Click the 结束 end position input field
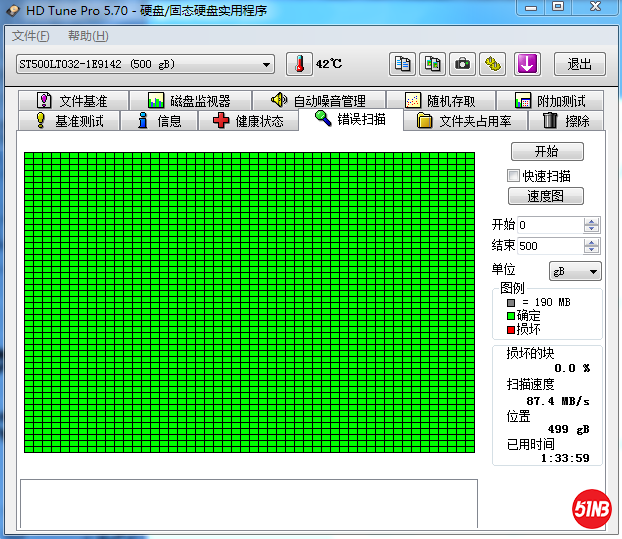Viewport: 622px width, 539px height. 551,246
